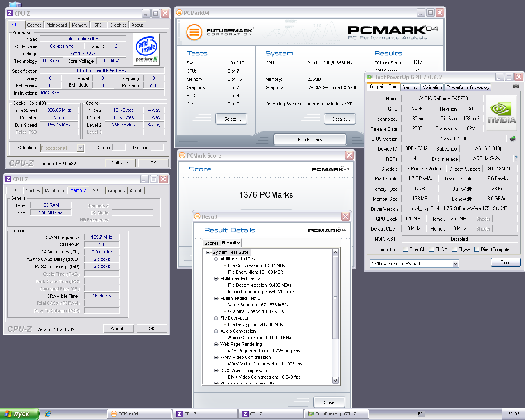Click the Result window title icon
The height and width of the screenshot is (420, 525).
(x=197, y=216)
